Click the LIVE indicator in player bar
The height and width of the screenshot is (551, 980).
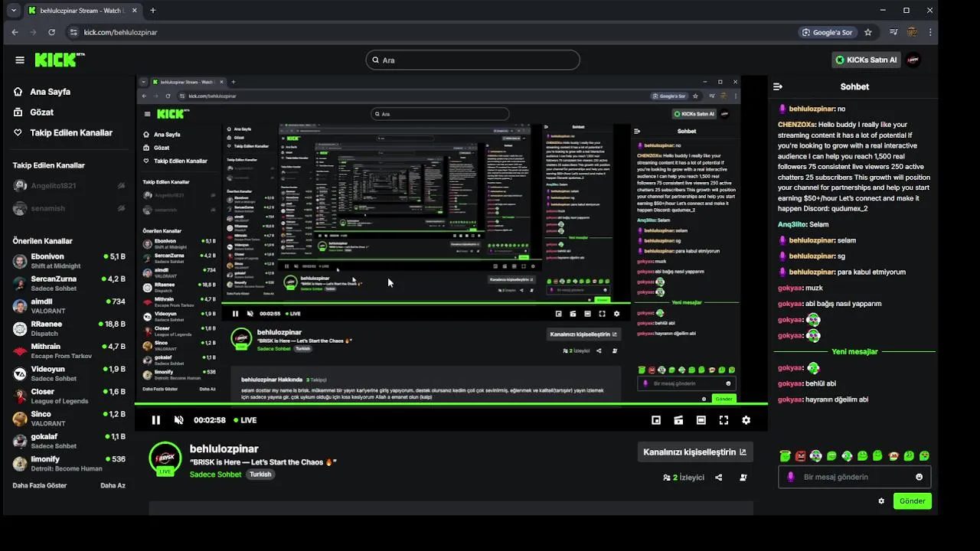(x=245, y=420)
